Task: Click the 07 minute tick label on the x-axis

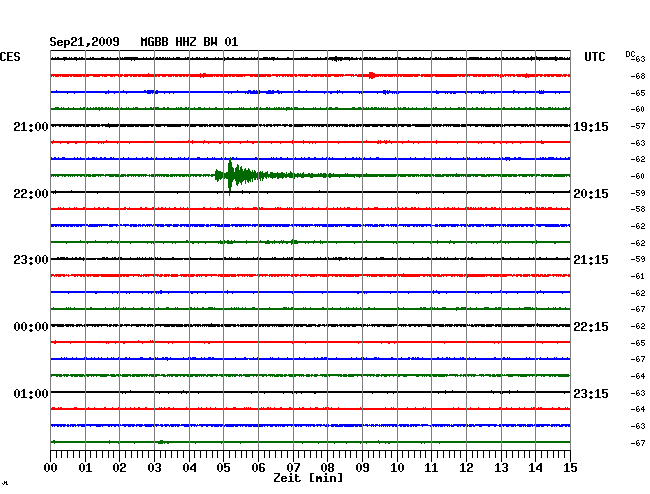Action: [293, 467]
